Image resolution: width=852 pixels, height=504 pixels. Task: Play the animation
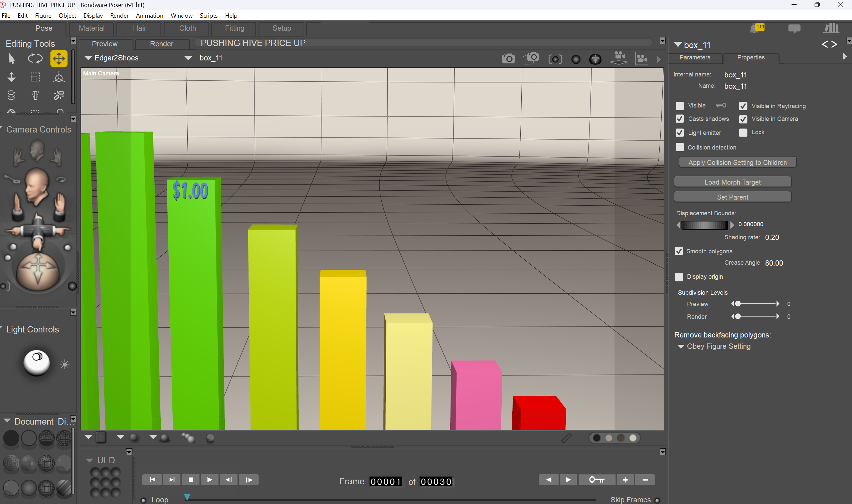pos(209,480)
